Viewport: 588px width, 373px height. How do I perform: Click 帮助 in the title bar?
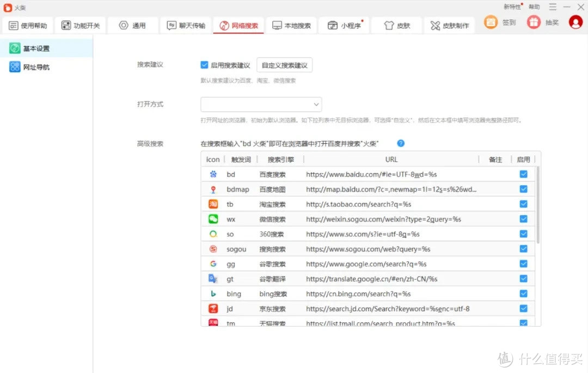[534, 7]
